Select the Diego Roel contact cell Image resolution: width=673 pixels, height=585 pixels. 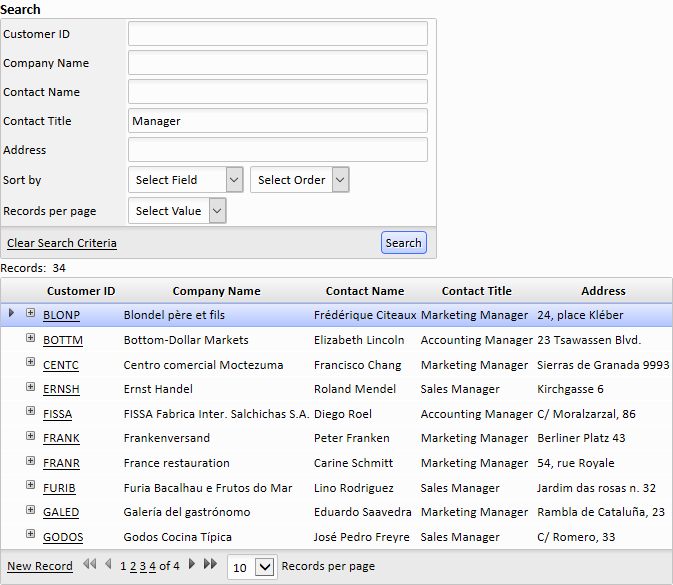pos(343,414)
